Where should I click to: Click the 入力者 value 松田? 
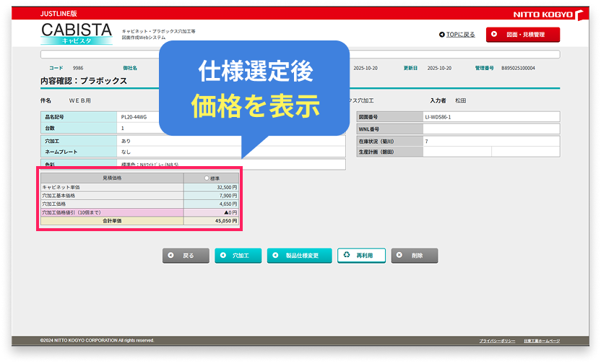[460, 101]
